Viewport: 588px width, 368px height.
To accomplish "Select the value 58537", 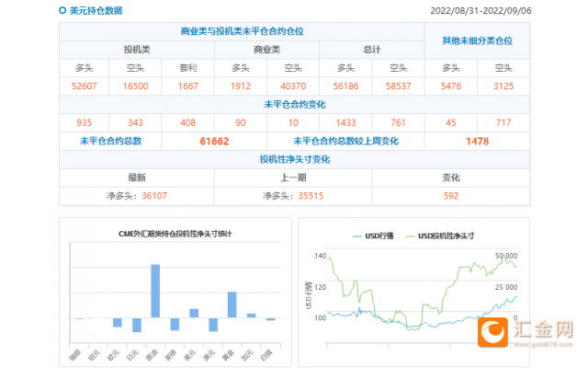I will click(398, 86).
